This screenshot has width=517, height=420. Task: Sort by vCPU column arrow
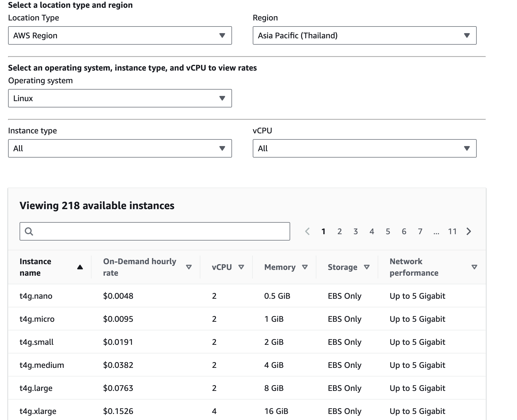tap(241, 267)
